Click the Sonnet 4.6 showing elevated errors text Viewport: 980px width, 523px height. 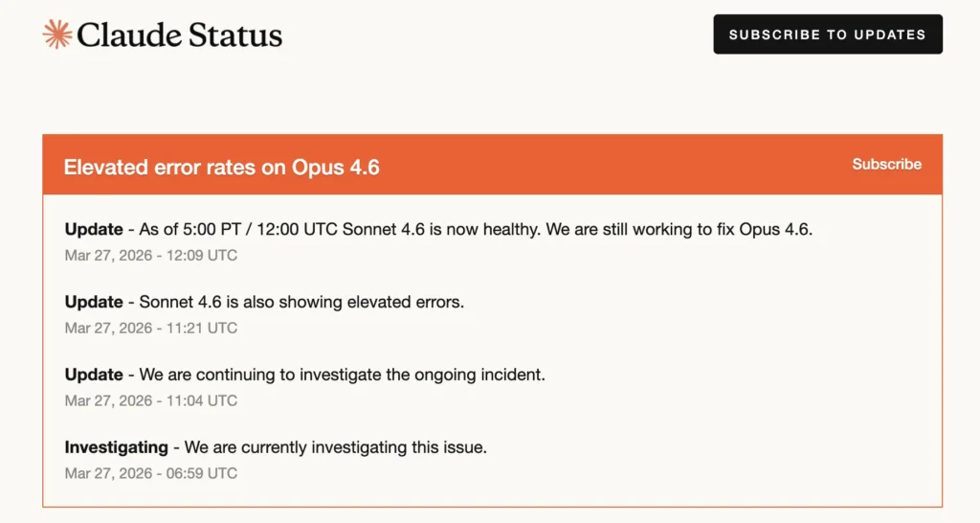point(301,302)
